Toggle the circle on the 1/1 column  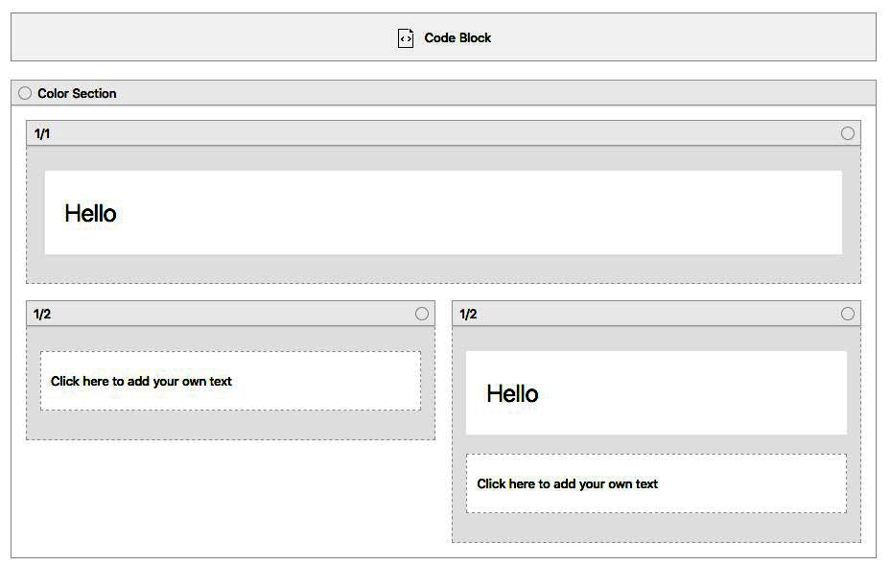[847, 133]
